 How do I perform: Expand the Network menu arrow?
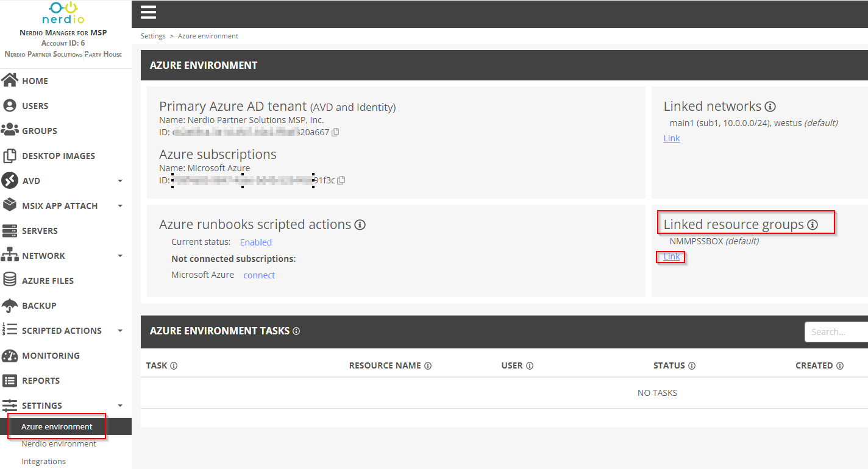pyautogui.click(x=120, y=256)
